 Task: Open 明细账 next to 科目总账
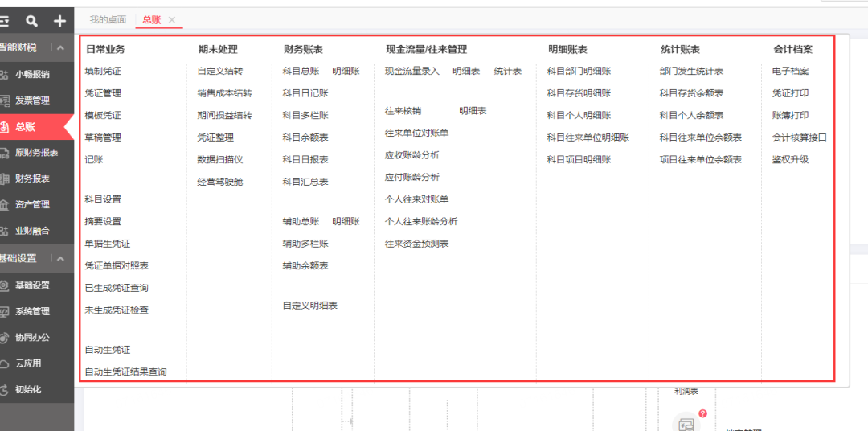(x=346, y=71)
